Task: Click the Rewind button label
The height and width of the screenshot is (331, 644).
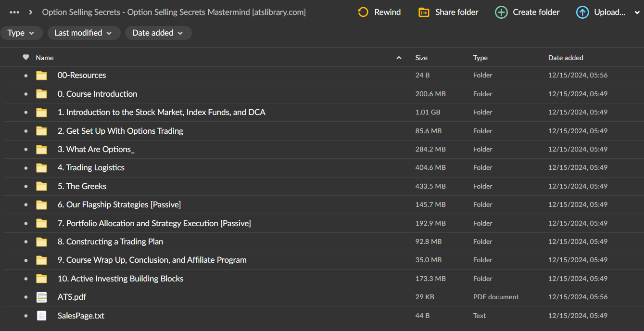Action: (x=388, y=12)
